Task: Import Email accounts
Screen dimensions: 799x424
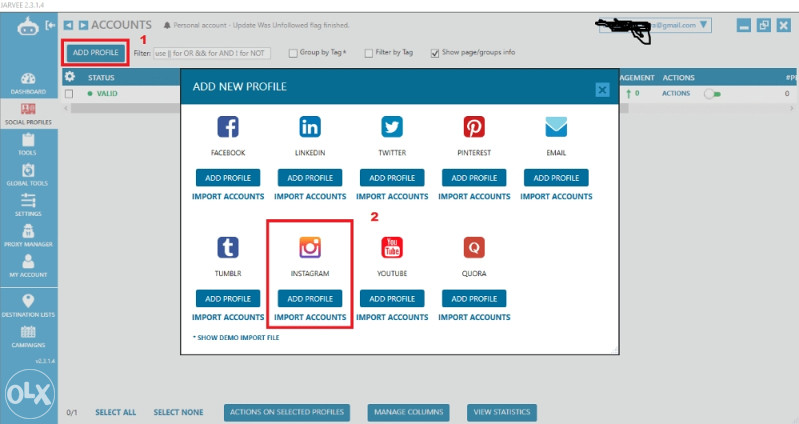Action: coord(556,197)
